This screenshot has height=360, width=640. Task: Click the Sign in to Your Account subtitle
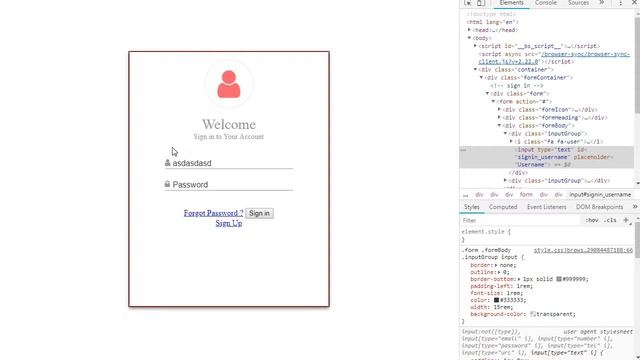[229, 136]
